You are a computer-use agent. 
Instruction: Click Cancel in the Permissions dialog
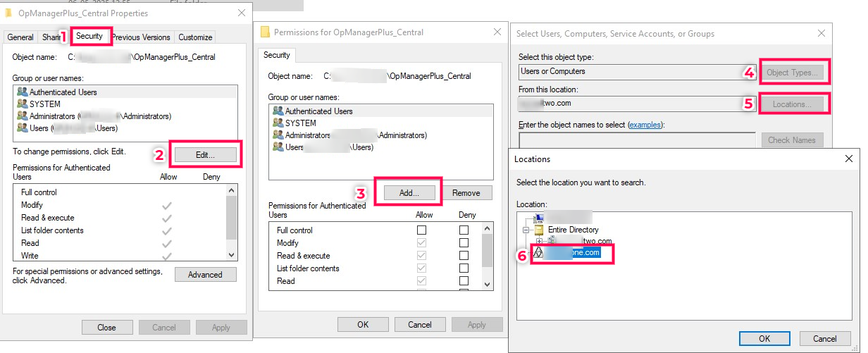pyautogui.click(x=420, y=325)
